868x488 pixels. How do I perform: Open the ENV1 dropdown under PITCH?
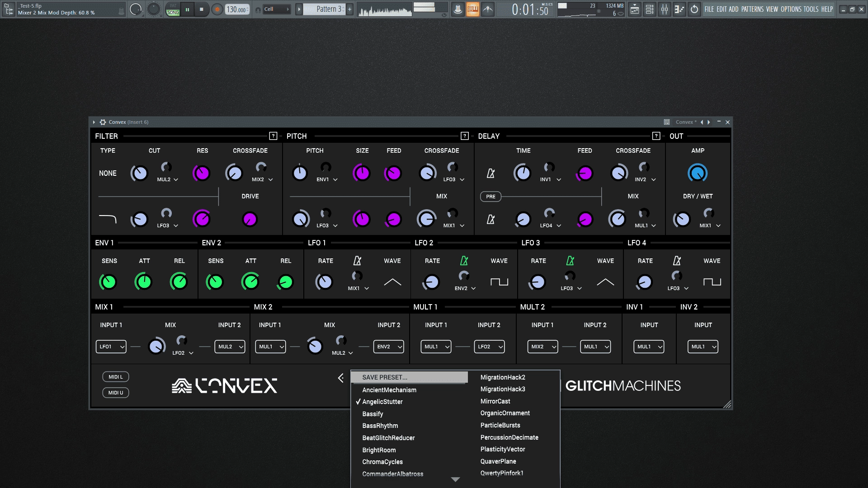(x=327, y=179)
